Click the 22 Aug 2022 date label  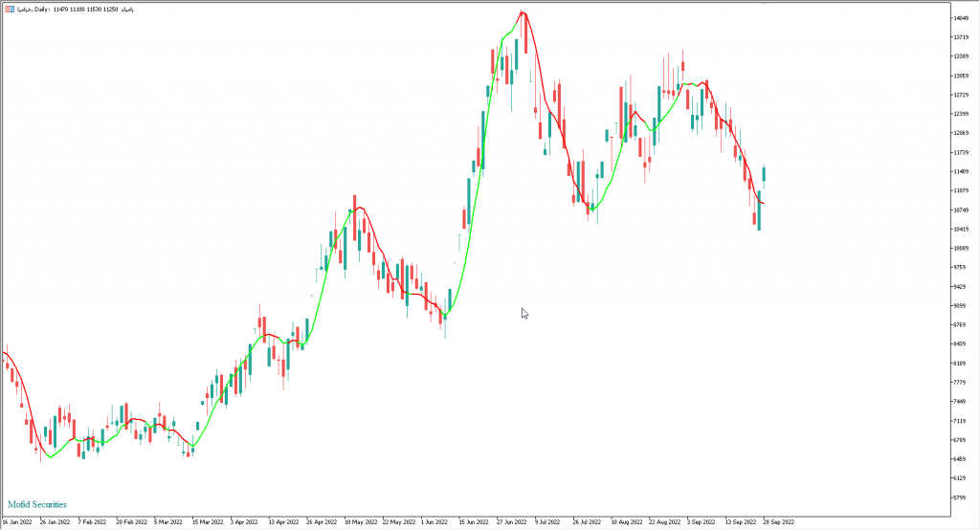664,522
